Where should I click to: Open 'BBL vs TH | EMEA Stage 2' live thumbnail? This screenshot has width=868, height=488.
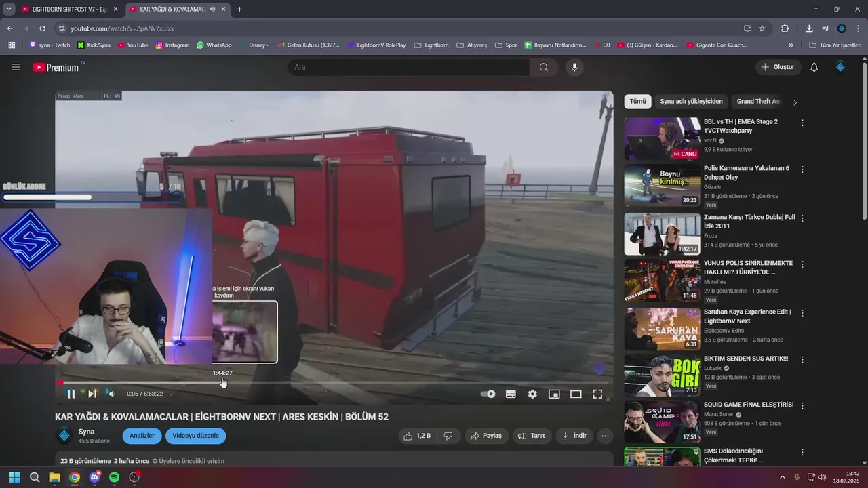click(662, 139)
